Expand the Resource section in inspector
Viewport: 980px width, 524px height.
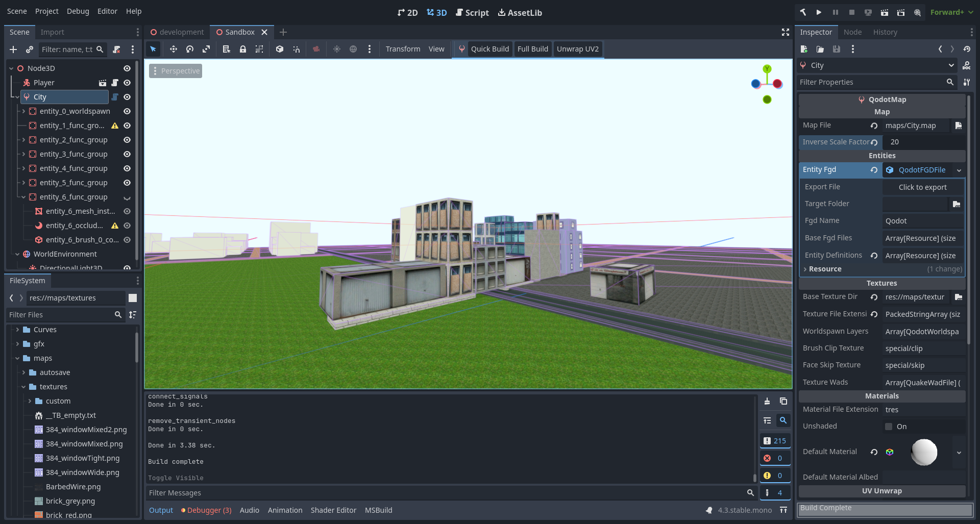(x=825, y=269)
